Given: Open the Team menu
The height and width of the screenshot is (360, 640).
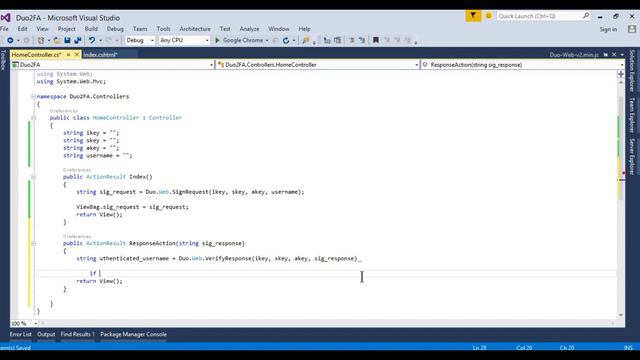Looking at the screenshot, I should click(140, 29).
